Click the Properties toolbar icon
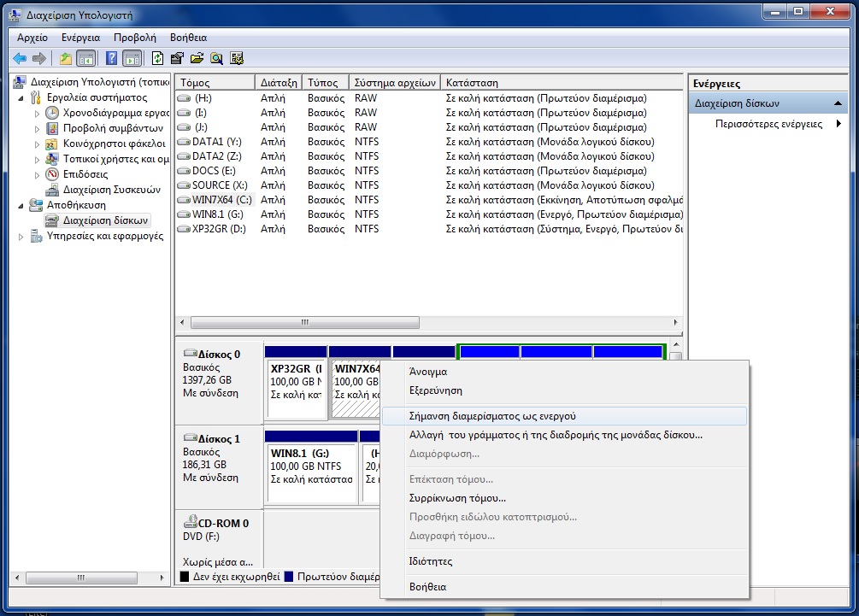This screenshot has width=859, height=616. [x=177, y=58]
